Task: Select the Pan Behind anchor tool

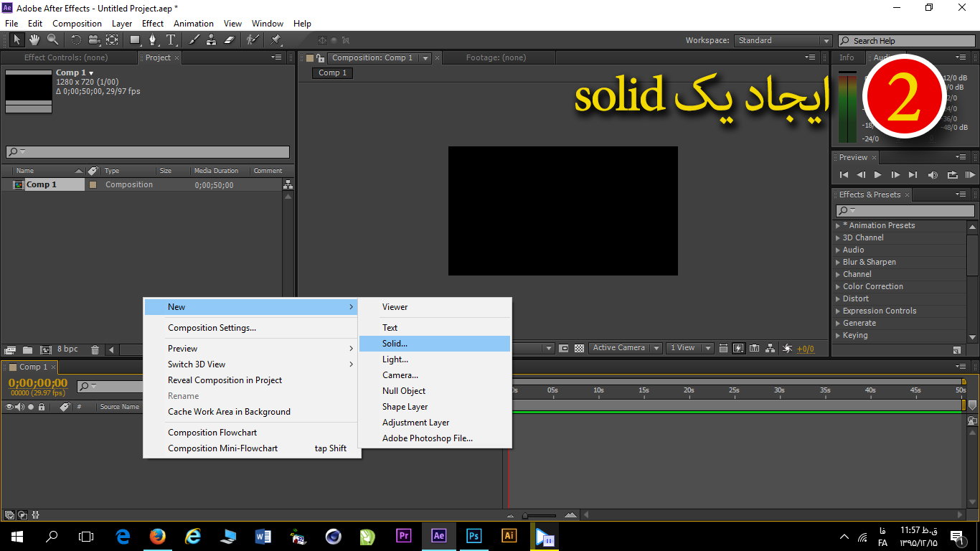Action: [112, 40]
